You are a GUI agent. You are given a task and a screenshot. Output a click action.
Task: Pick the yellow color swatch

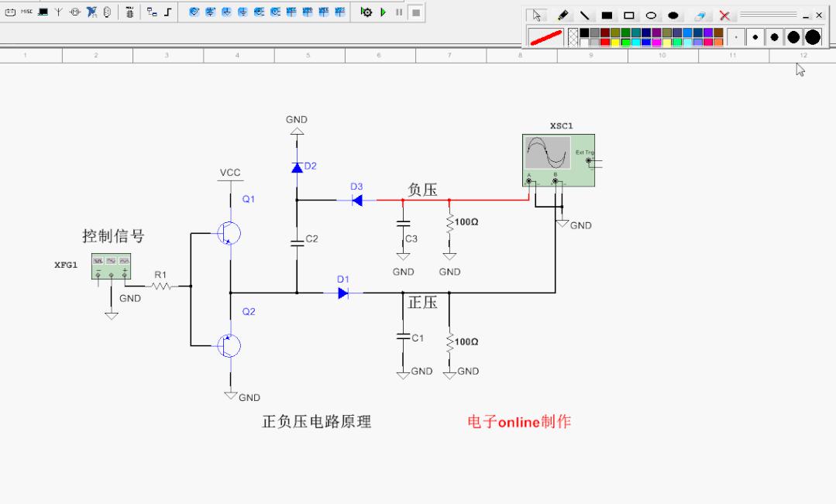click(x=615, y=43)
